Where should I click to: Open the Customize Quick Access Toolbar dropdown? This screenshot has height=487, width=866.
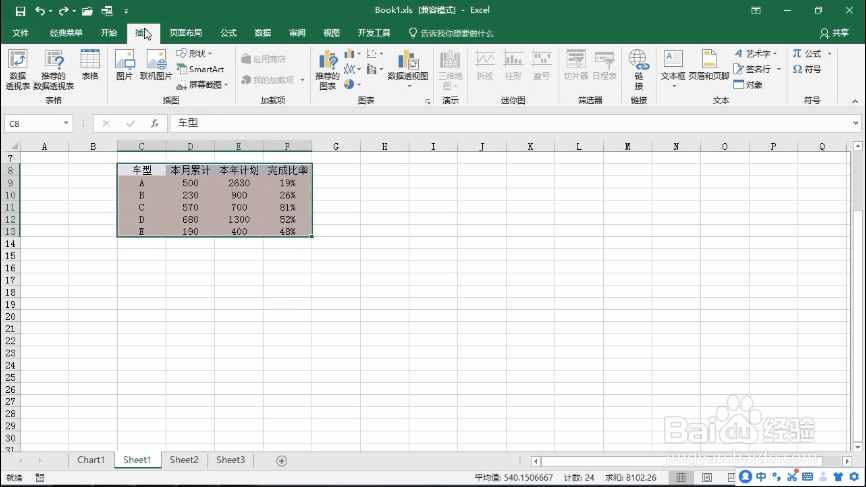[x=126, y=10]
